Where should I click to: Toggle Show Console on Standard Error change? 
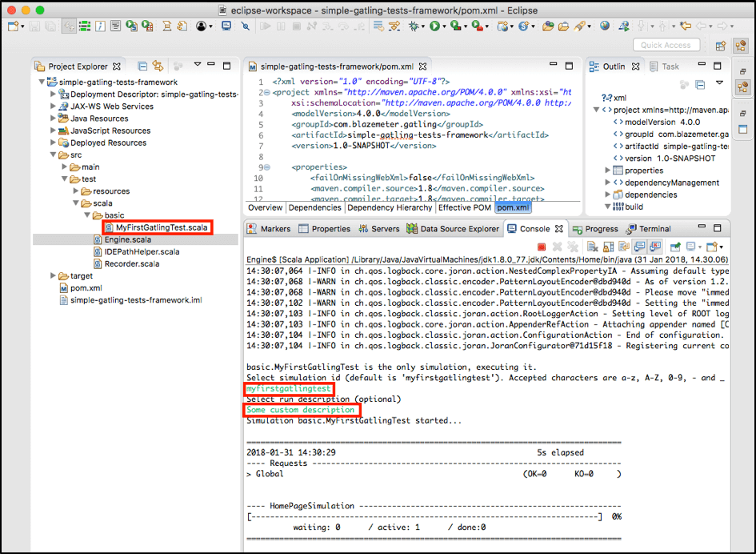tap(654, 247)
